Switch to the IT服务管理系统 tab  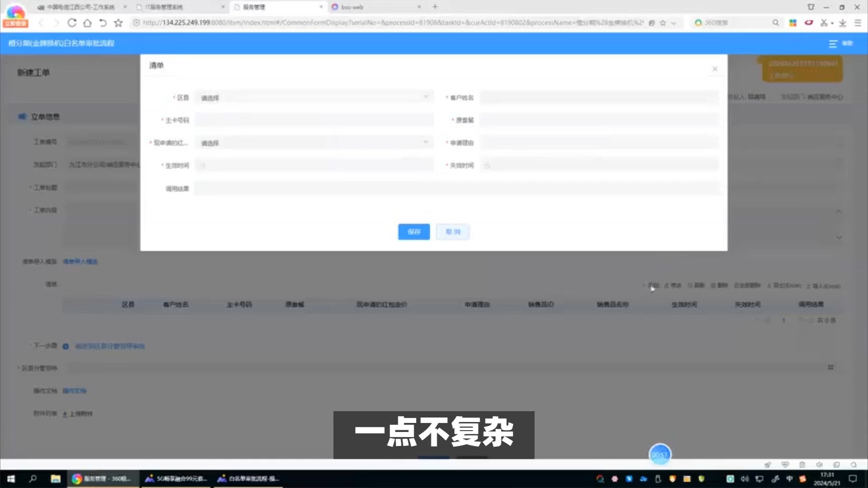[165, 7]
